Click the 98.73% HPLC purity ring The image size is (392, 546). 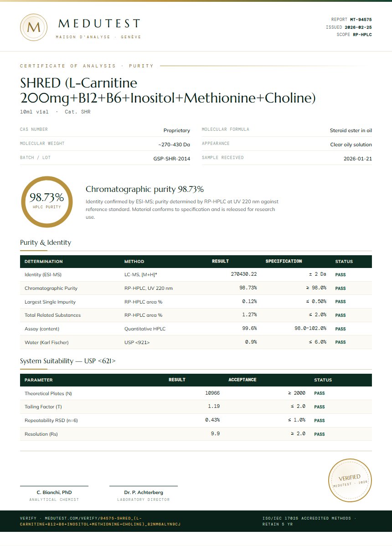click(x=46, y=202)
